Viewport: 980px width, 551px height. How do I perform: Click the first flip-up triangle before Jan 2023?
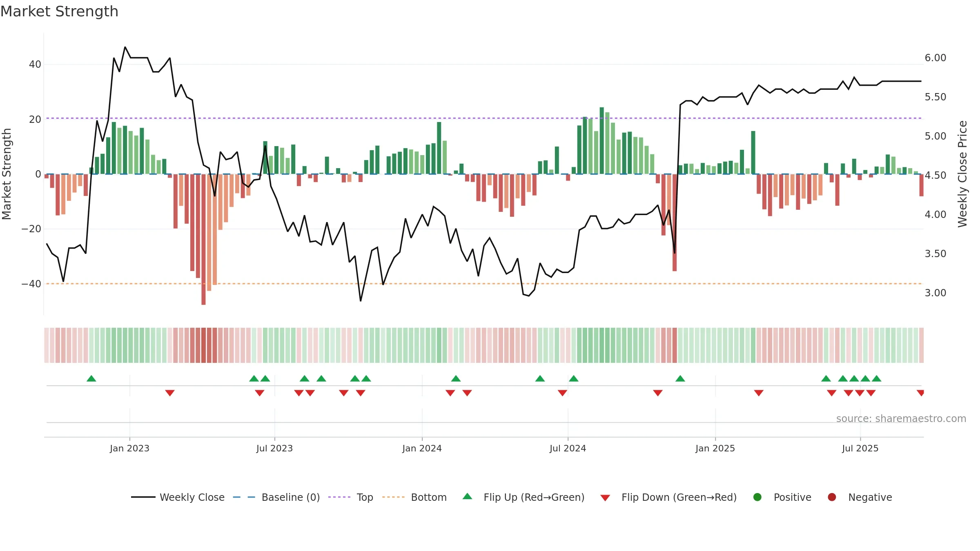coord(91,378)
